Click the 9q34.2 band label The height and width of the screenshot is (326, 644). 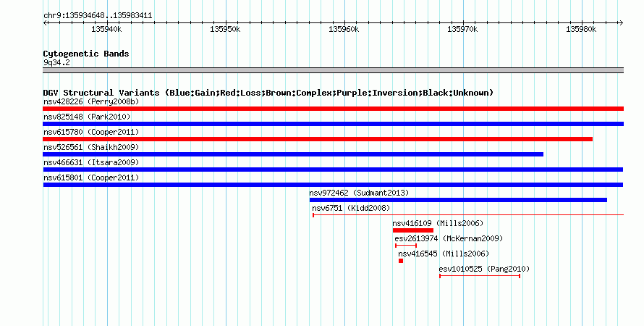coord(56,62)
